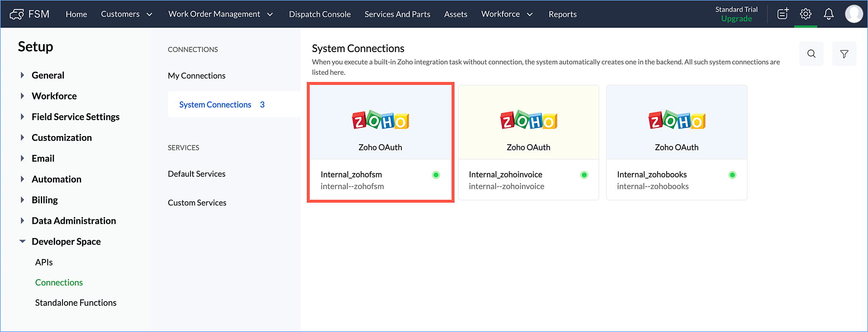Expand the Customers dropdown arrow

[150, 14]
